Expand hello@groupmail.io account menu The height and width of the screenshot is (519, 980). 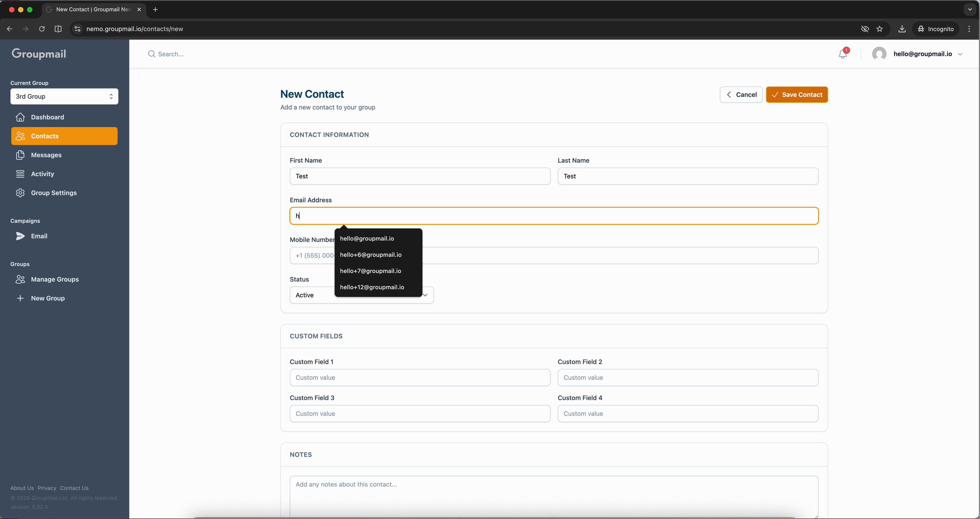pyautogui.click(x=960, y=54)
